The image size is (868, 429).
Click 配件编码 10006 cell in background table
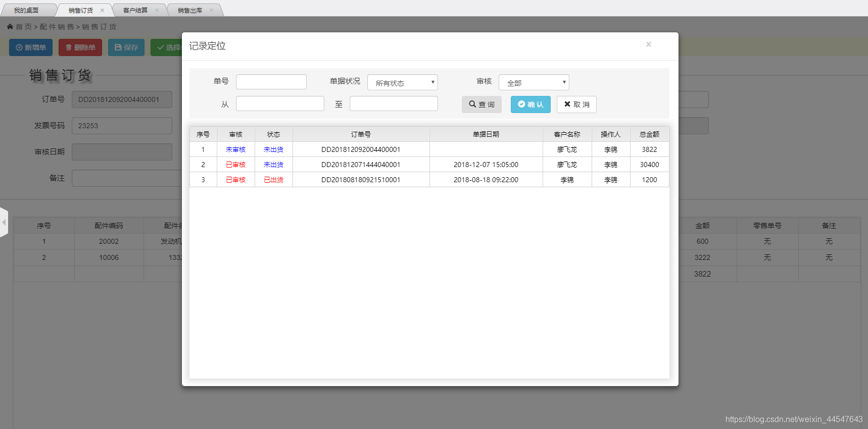pos(109,257)
